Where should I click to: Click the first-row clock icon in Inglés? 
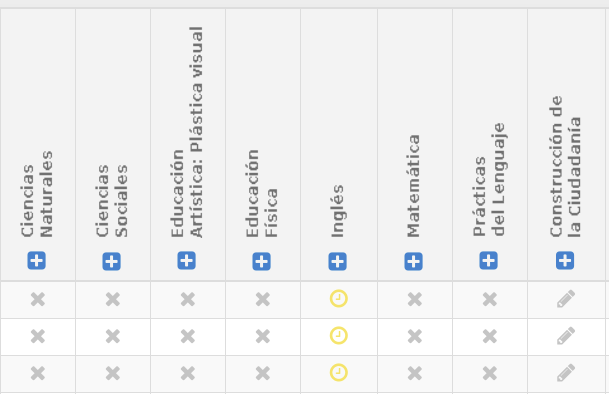tap(338, 299)
